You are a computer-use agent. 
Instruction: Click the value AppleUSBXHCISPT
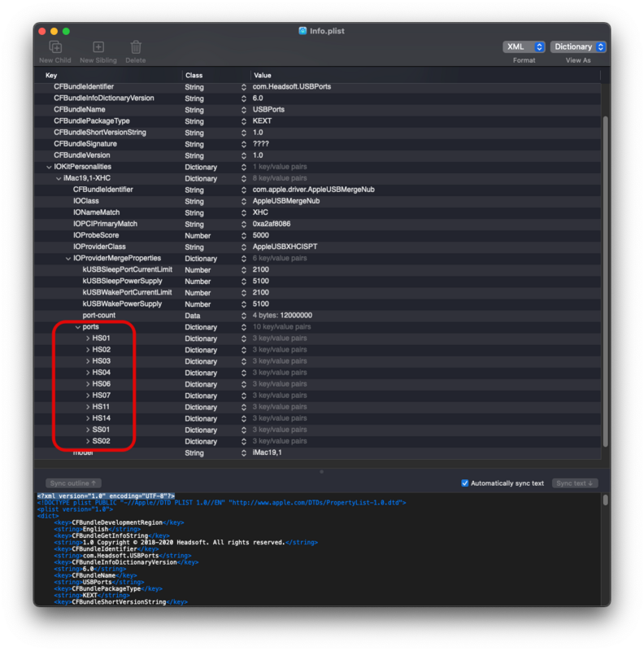(x=285, y=247)
